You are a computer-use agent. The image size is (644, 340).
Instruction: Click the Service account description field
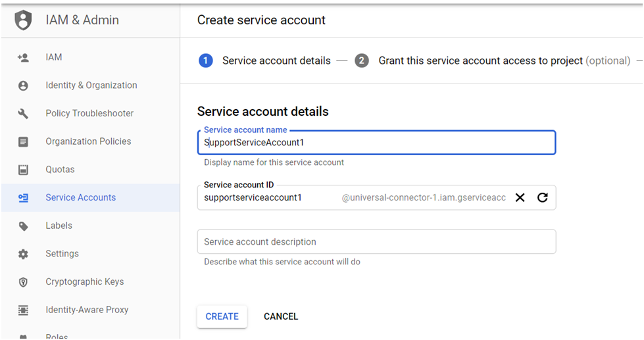pos(377,242)
